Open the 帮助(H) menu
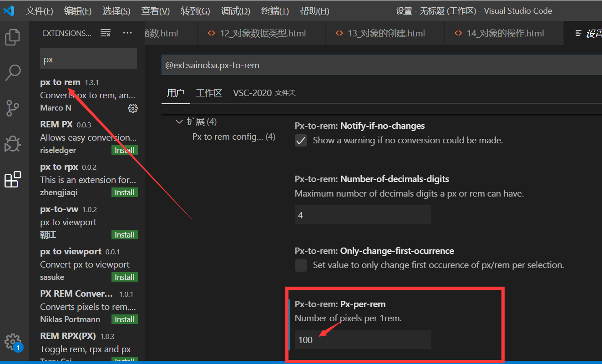 (315, 11)
